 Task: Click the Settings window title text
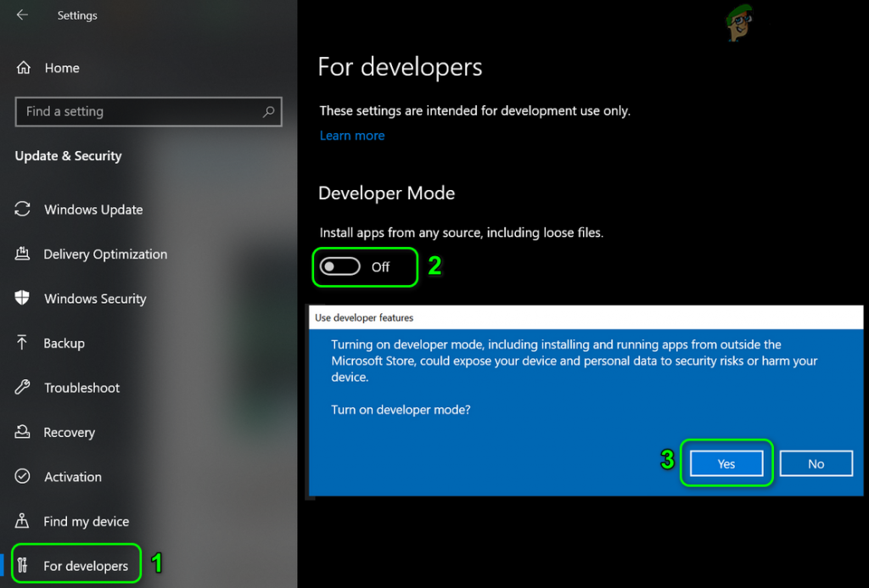pyautogui.click(x=77, y=15)
